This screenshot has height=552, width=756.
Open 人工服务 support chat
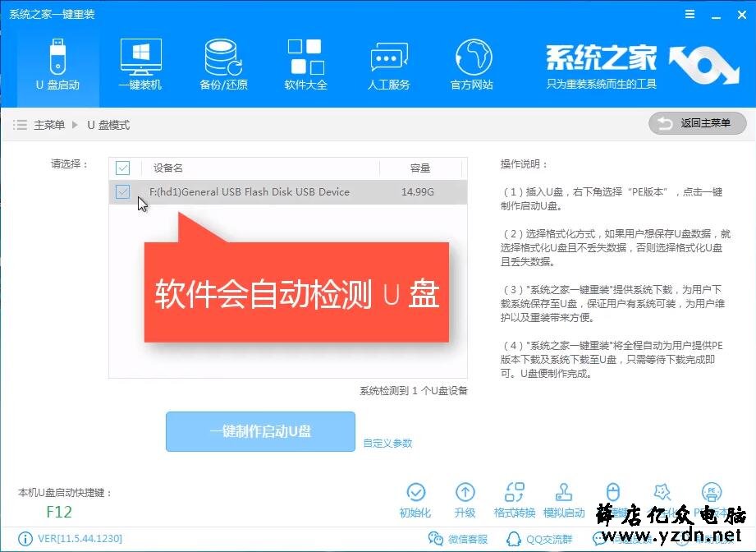point(388,65)
